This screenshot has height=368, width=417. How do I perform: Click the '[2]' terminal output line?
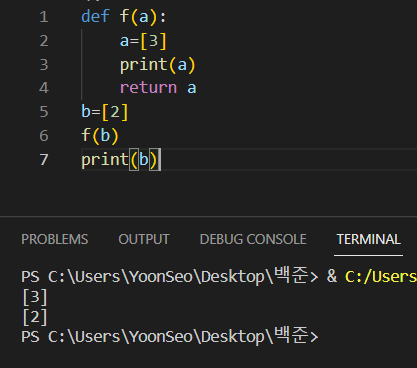tap(35, 317)
